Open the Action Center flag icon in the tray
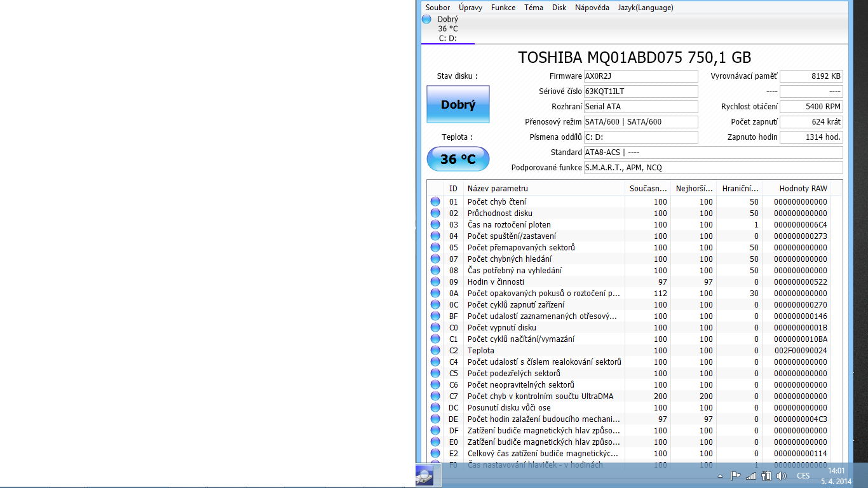 point(735,476)
